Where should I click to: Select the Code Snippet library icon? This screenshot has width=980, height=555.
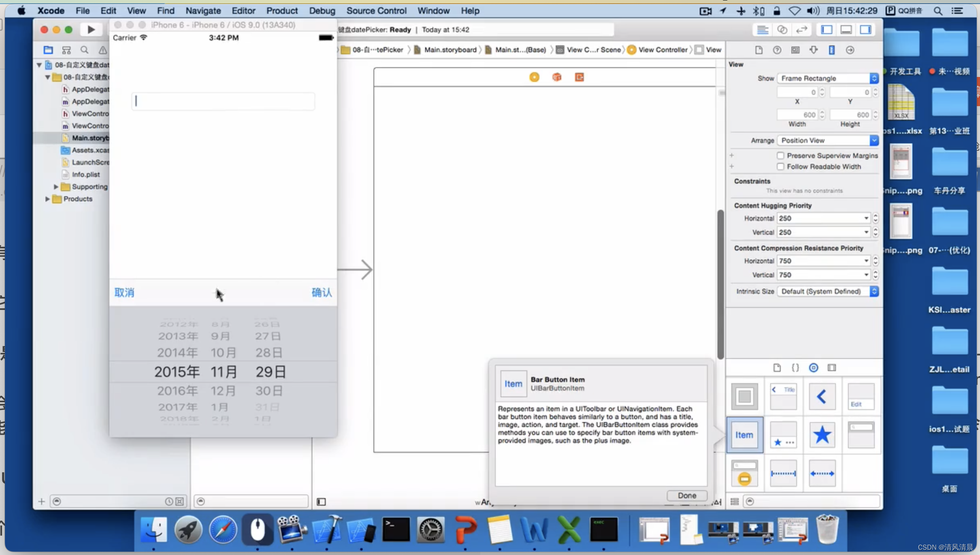[795, 367]
